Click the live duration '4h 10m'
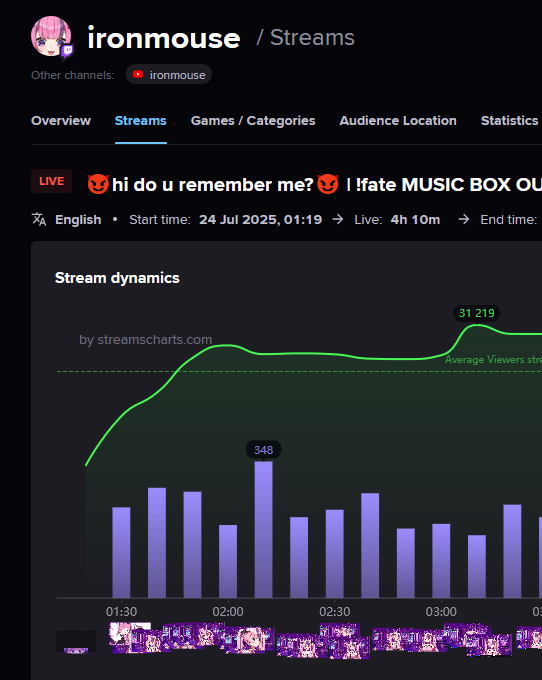Image resolution: width=542 pixels, height=680 pixels. (x=415, y=219)
